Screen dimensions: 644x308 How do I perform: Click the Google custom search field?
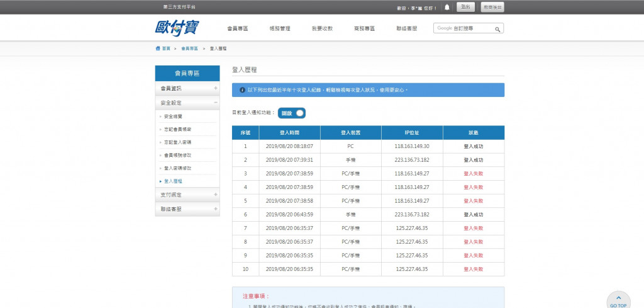click(464, 28)
